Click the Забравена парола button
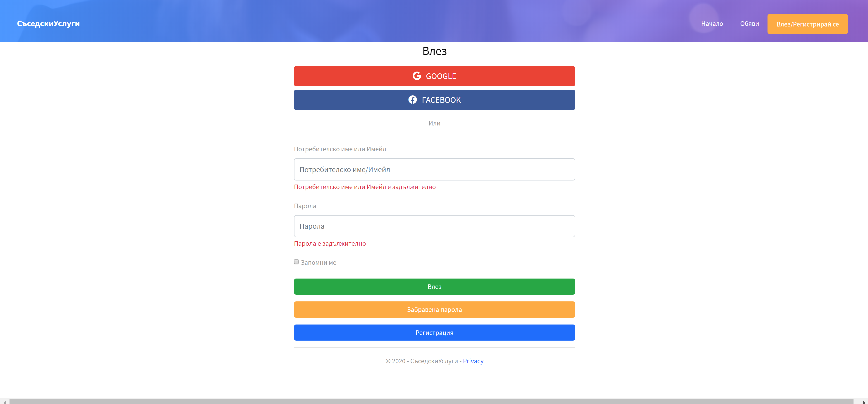 pyautogui.click(x=434, y=310)
